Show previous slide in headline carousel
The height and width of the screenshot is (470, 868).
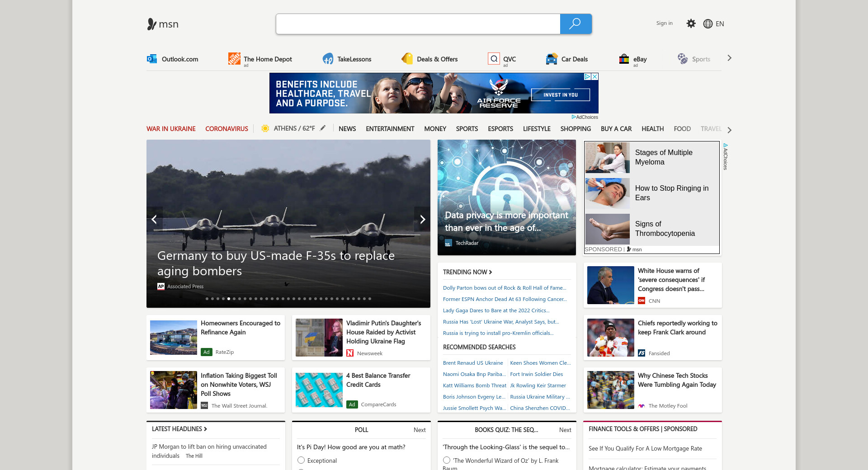pyautogui.click(x=154, y=219)
